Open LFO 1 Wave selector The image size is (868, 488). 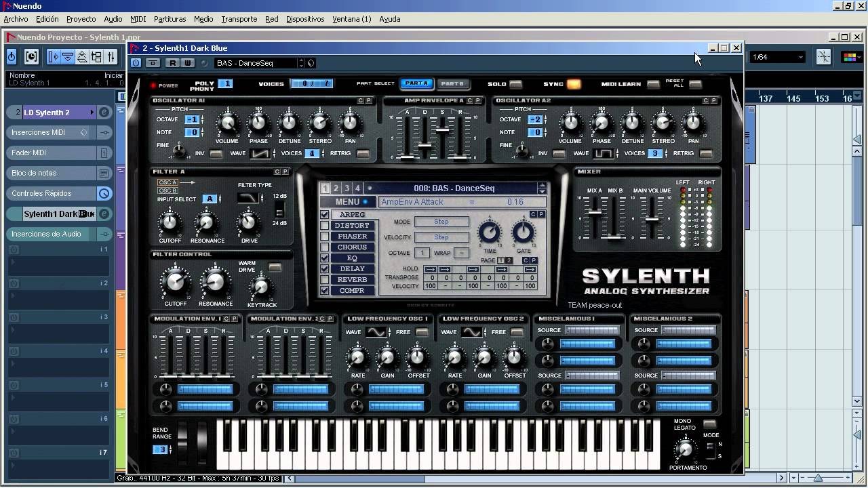tap(377, 332)
